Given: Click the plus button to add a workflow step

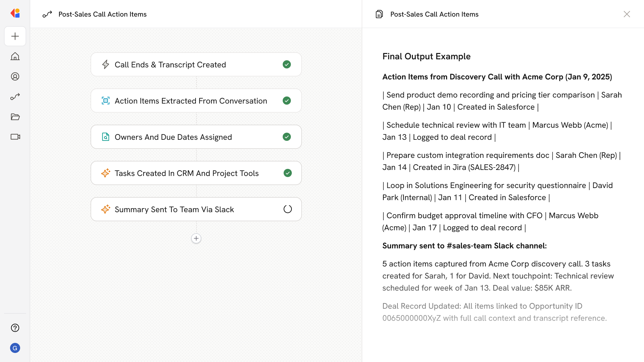Looking at the screenshot, I should pos(196,238).
